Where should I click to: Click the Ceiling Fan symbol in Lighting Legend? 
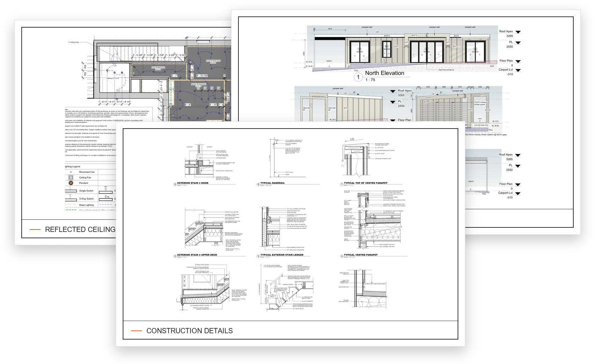coord(71,177)
